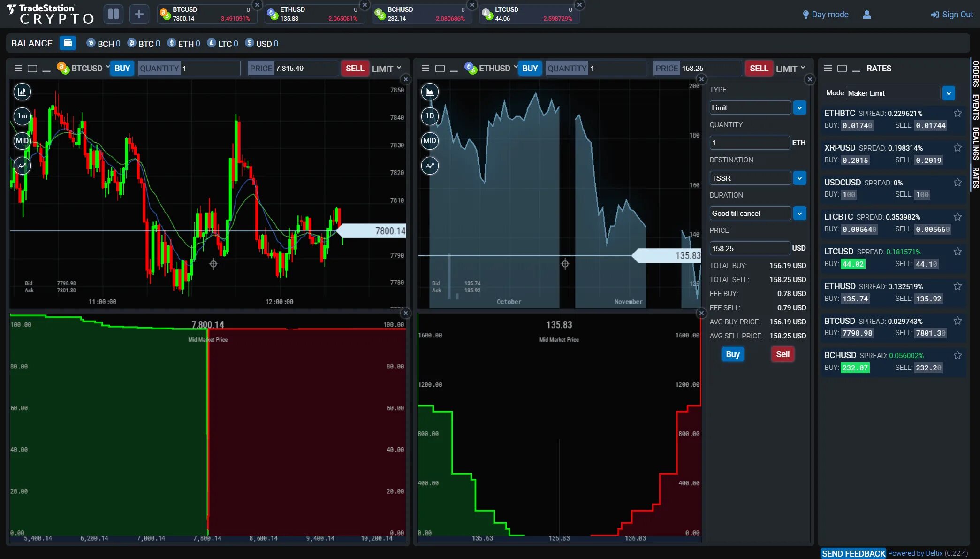The image size is (980, 559).
Task: Switch to the RATES side tab
Action: pyautogui.click(x=975, y=178)
